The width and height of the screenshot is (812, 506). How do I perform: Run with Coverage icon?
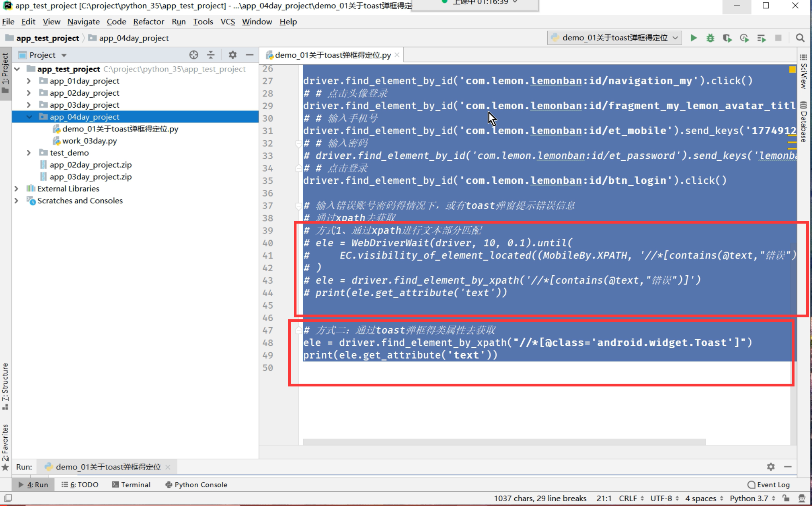click(727, 38)
